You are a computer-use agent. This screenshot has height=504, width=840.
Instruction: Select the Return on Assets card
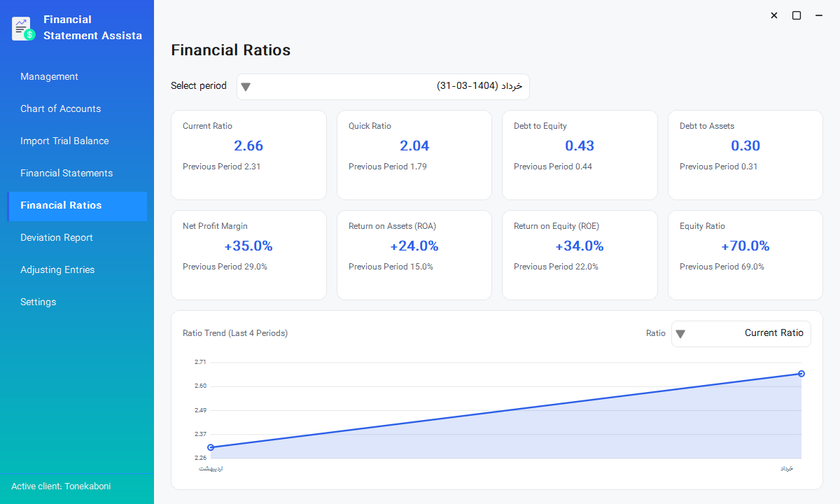(414, 255)
